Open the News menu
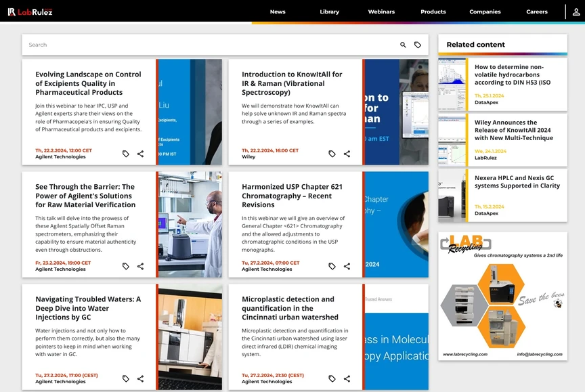 278,12
